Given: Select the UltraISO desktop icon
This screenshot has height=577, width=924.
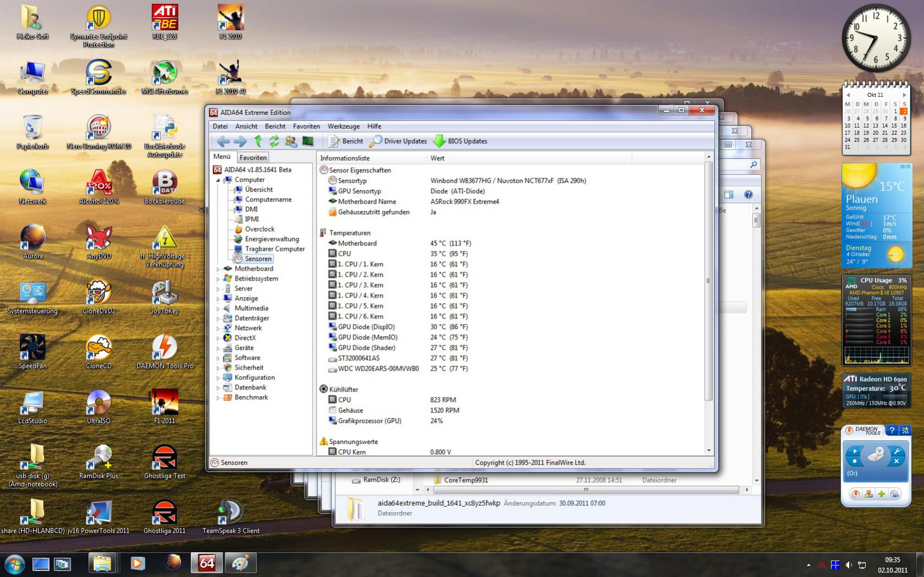Looking at the screenshot, I should click(x=99, y=407).
